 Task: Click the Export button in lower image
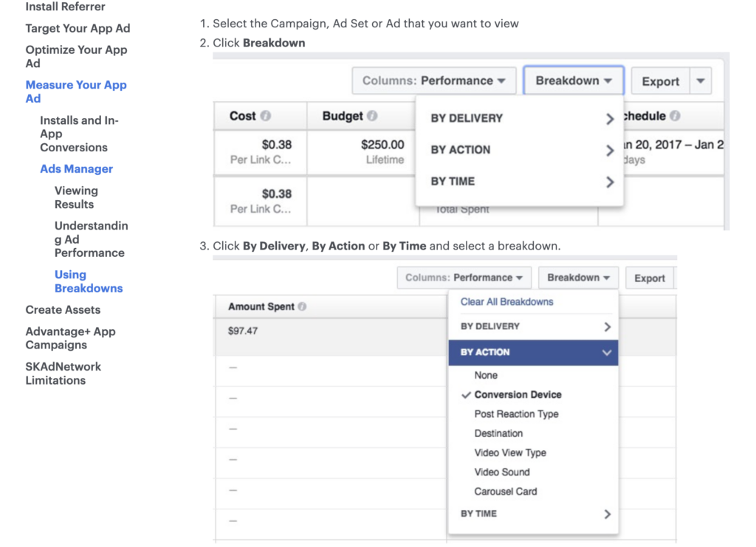[x=650, y=278]
